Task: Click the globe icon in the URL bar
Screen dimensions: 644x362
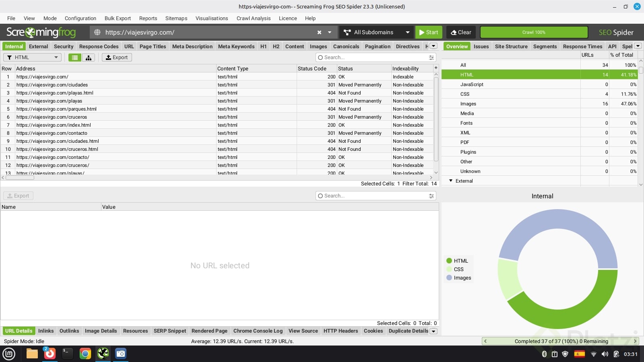Action: tap(97, 32)
